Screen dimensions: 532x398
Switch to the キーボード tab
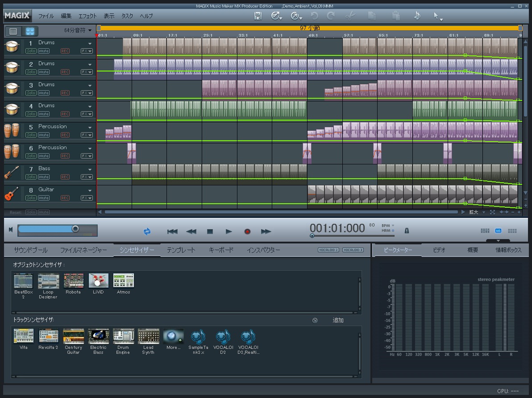pyautogui.click(x=221, y=250)
